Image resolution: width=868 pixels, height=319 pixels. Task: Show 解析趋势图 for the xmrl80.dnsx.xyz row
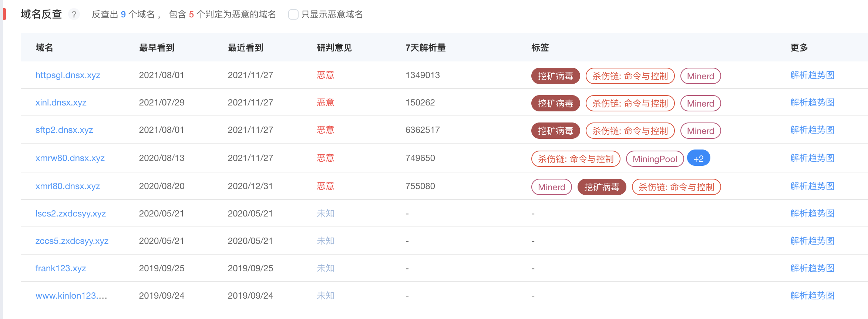coord(812,186)
